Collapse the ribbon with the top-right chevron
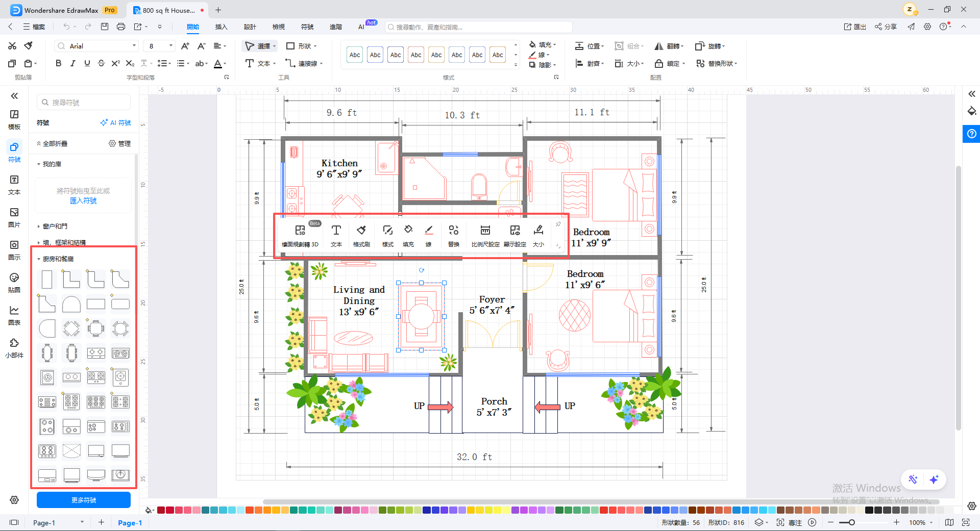The height and width of the screenshot is (531, 980). (964, 27)
